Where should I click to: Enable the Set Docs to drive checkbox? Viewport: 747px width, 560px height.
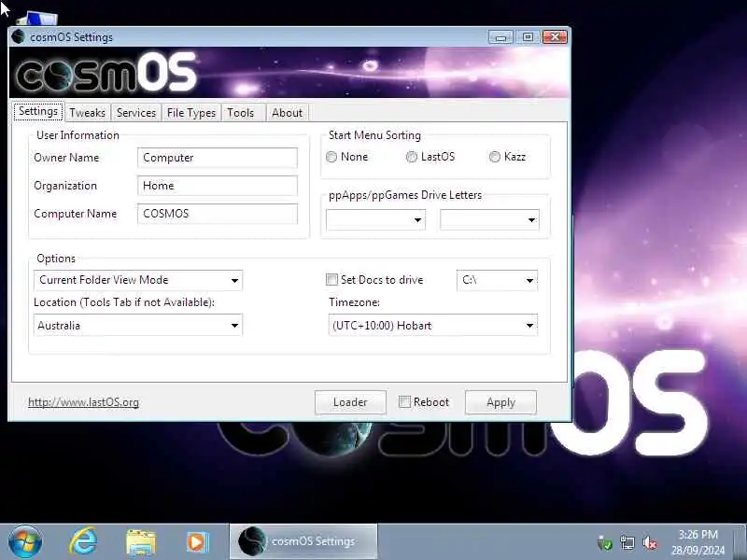[331, 279]
